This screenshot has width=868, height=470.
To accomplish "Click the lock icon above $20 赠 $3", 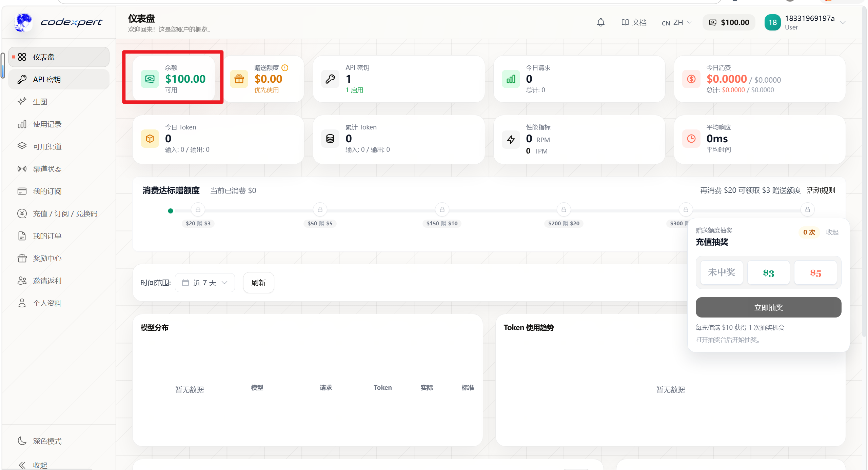I will pos(198,210).
